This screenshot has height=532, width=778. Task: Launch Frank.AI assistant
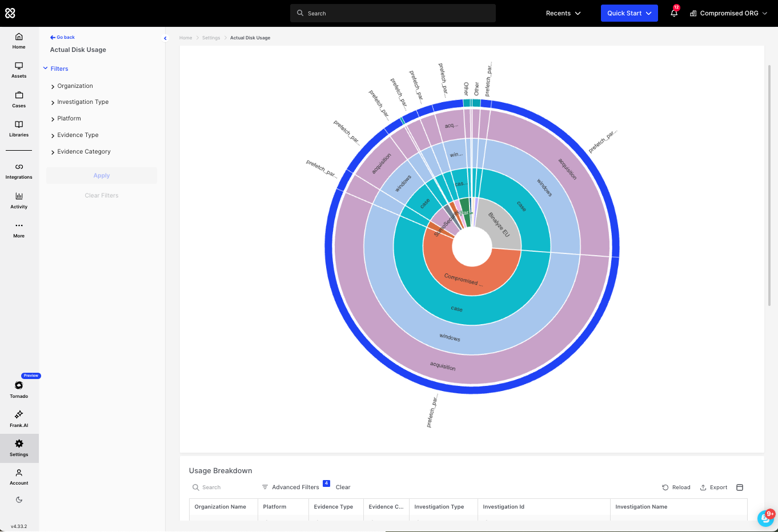[x=19, y=418]
